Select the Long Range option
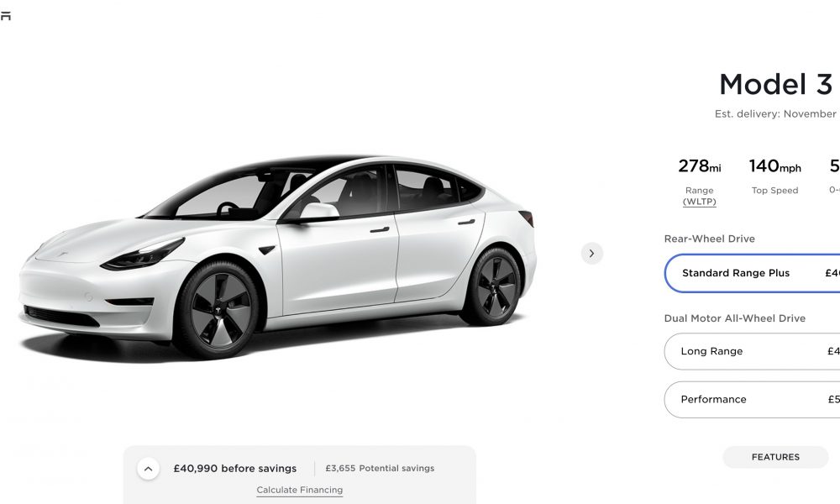The image size is (840, 504). point(752,351)
